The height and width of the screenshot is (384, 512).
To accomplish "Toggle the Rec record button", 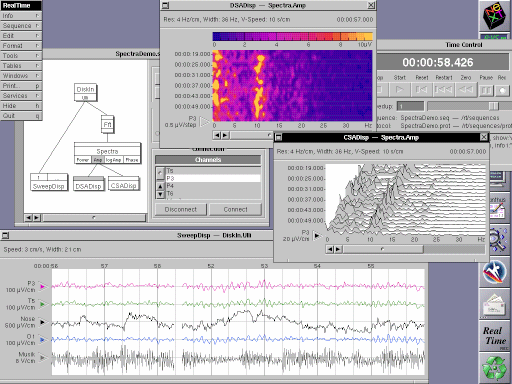I will click(502, 90).
